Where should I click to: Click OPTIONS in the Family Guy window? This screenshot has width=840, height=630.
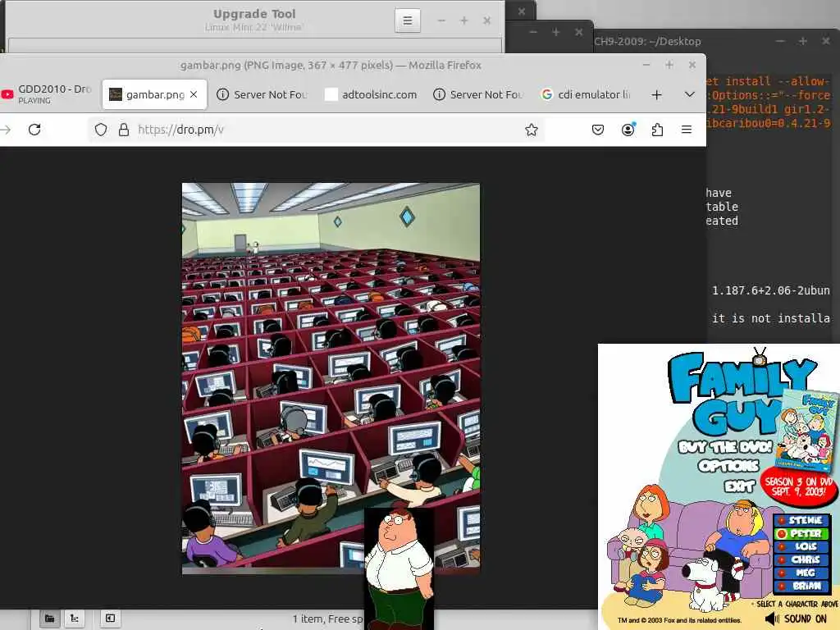pyautogui.click(x=728, y=466)
